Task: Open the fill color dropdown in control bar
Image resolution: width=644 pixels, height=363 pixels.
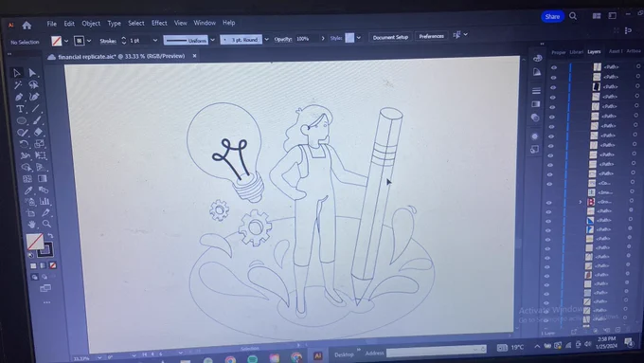Action: pyautogui.click(x=66, y=41)
